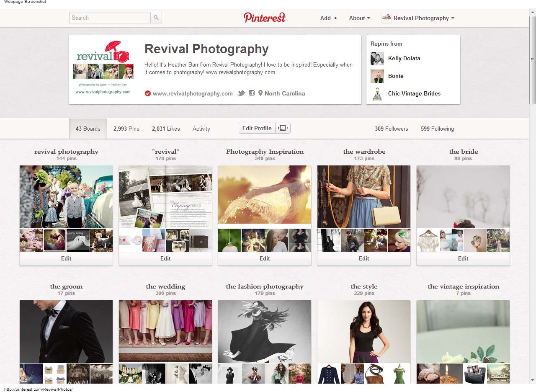Open the style board cover image
Viewport: 536px width, 392px height.
coord(364,332)
